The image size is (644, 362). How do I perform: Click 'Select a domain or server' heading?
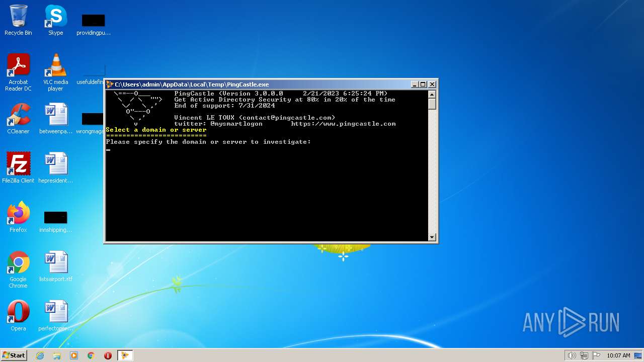tap(156, 130)
